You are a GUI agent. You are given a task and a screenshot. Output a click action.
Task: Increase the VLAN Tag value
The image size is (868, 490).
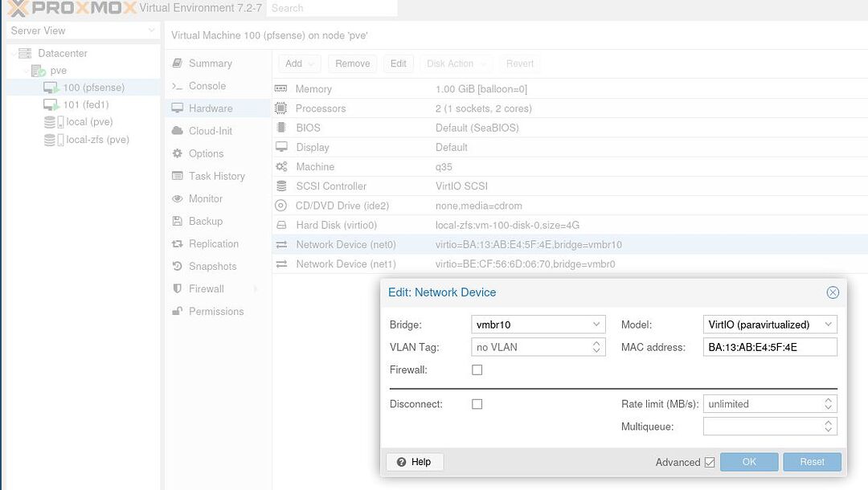click(x=596, y=343)
